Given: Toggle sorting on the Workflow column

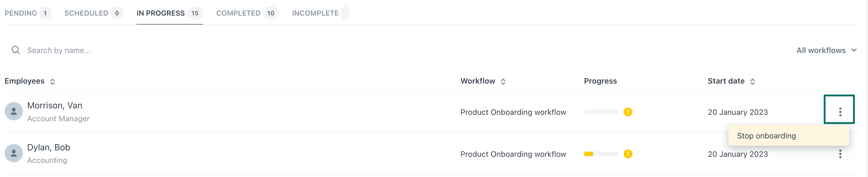Looking at the screenshot, I should coord(503,81).
